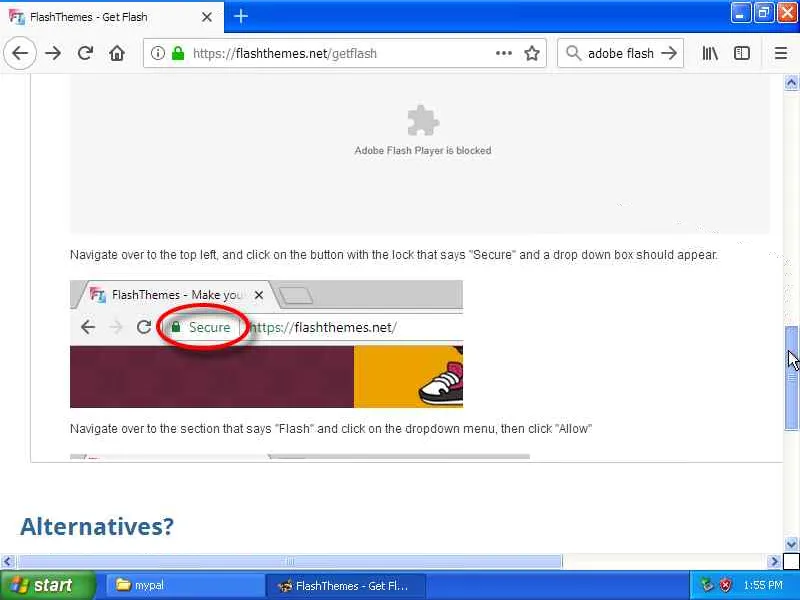This screenshot has height=600, width=800.
Task: Click the 1:55 PM taskbar clock
Action: click(763, 585)
